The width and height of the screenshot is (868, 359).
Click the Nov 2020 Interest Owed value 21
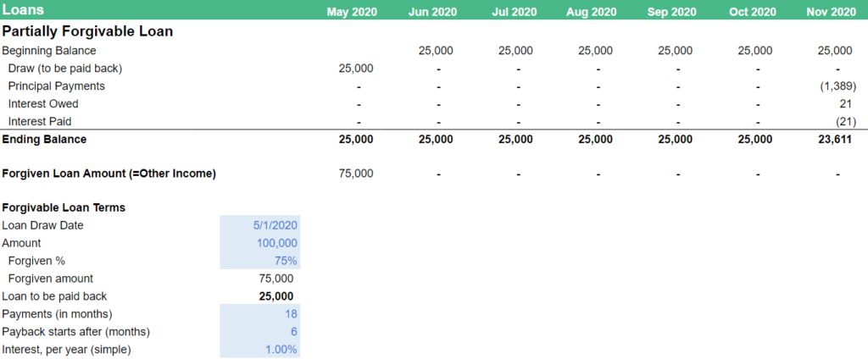[845, 103]
